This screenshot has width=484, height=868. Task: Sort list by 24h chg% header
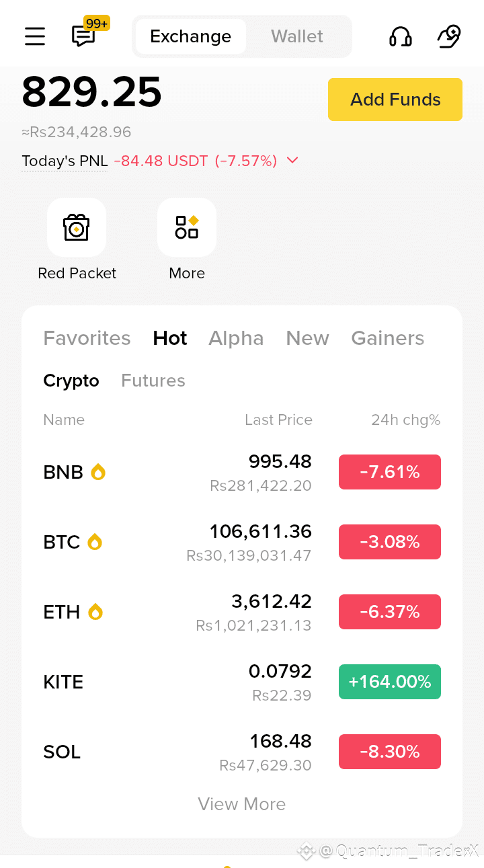click(x=406, y=420)
